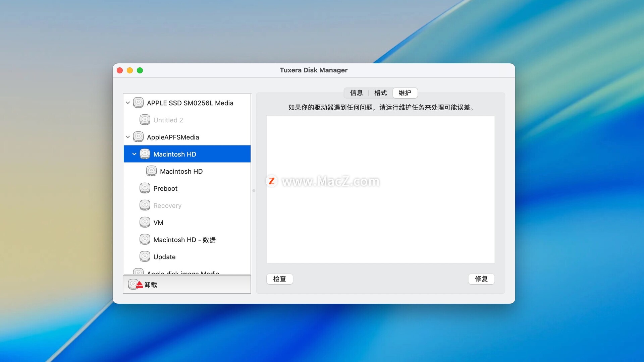Click the 检查 button

pos(279,279)
